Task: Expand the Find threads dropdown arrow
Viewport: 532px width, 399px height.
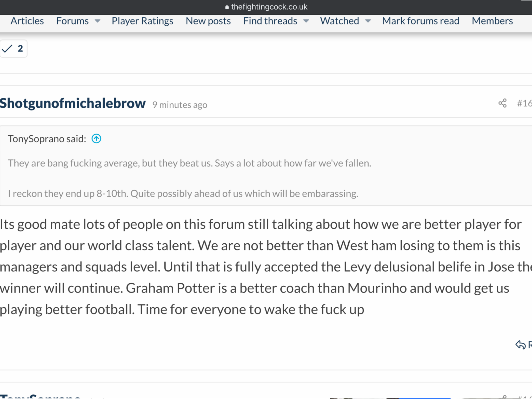Action: tap(306, 21)
